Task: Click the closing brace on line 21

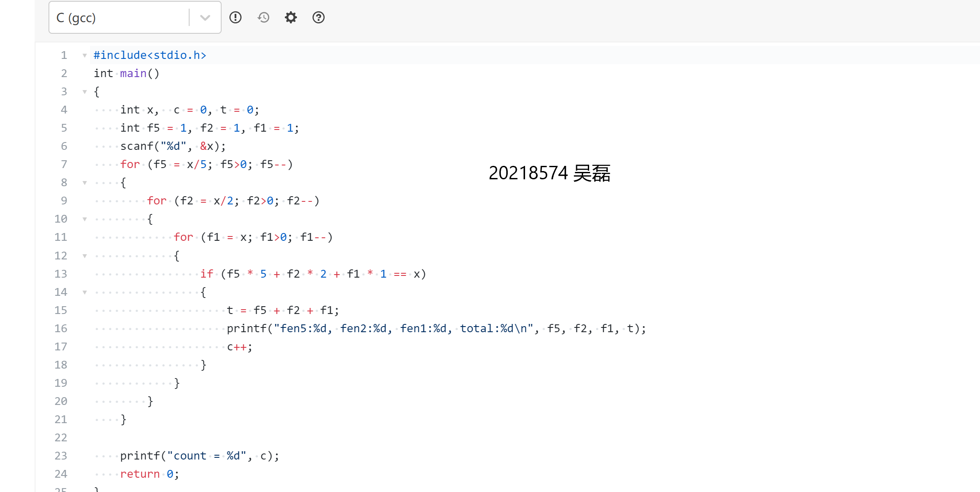Action: point(123,420)
